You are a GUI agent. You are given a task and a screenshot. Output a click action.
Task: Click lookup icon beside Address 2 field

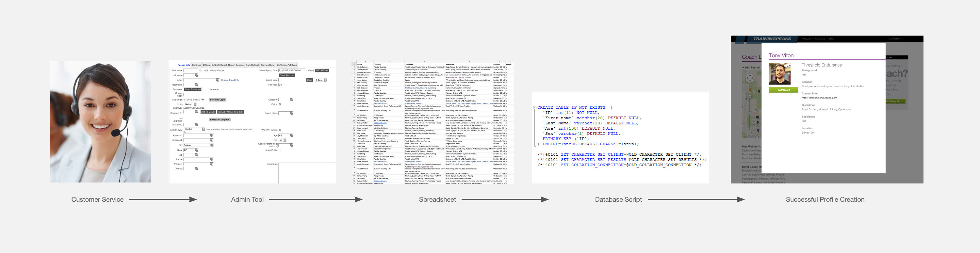coord(212,140)
